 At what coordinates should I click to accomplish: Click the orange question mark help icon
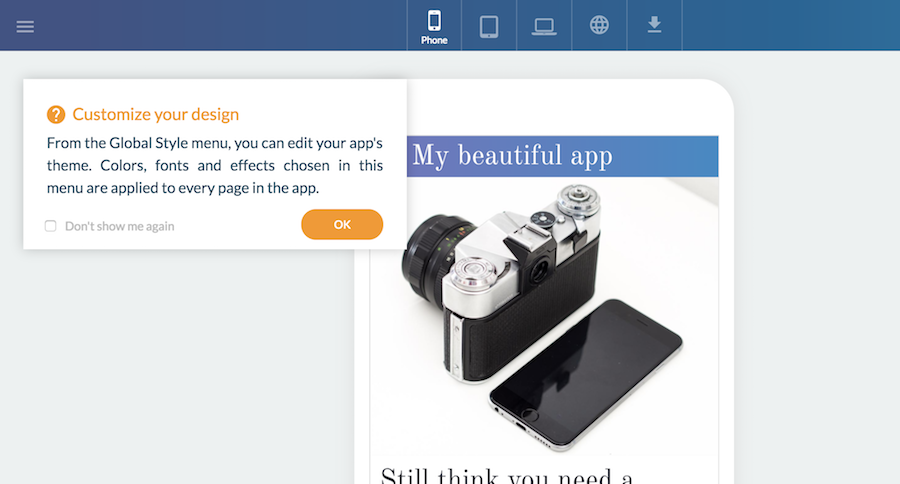tap(56, 114)
